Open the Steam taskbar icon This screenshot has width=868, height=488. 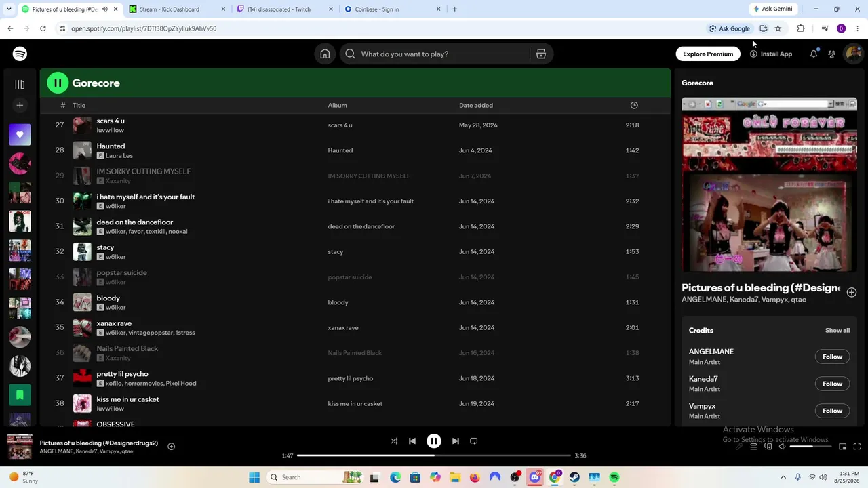tap(574, 477)
